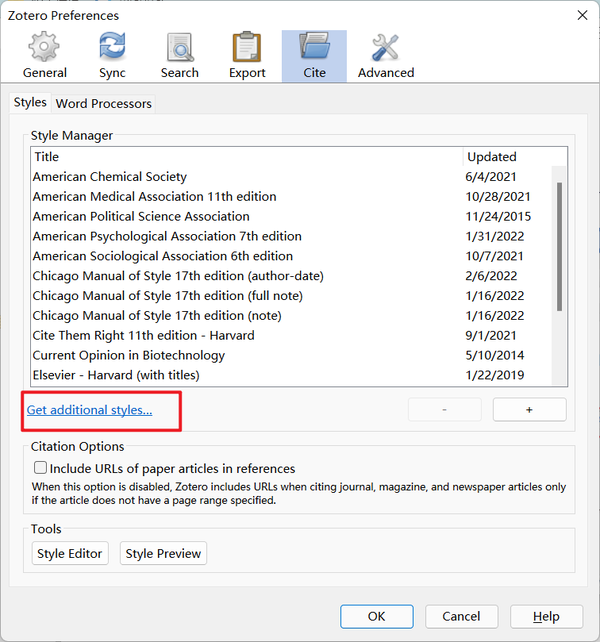
Task: Select the Styles tab
Action: pos(30,103)
